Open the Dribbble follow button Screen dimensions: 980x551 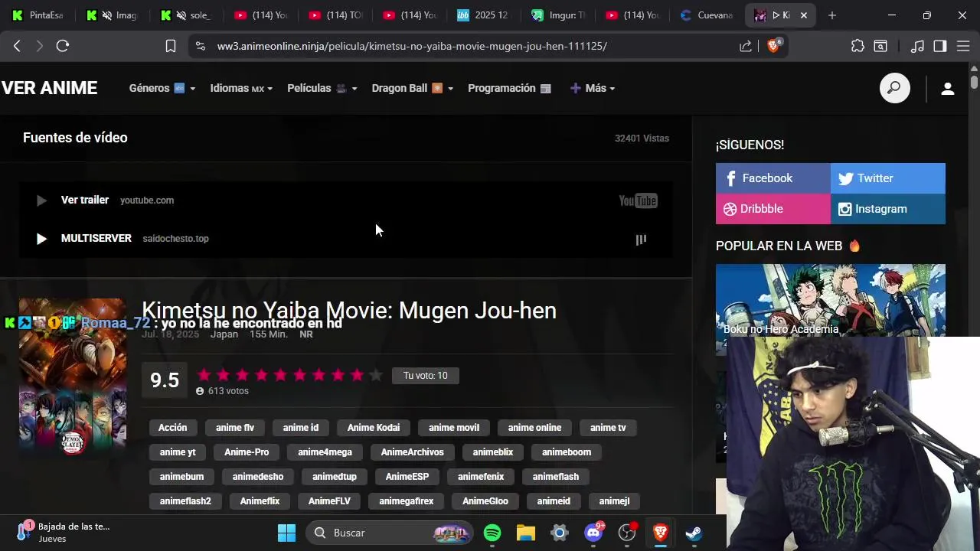click(773, 209)
